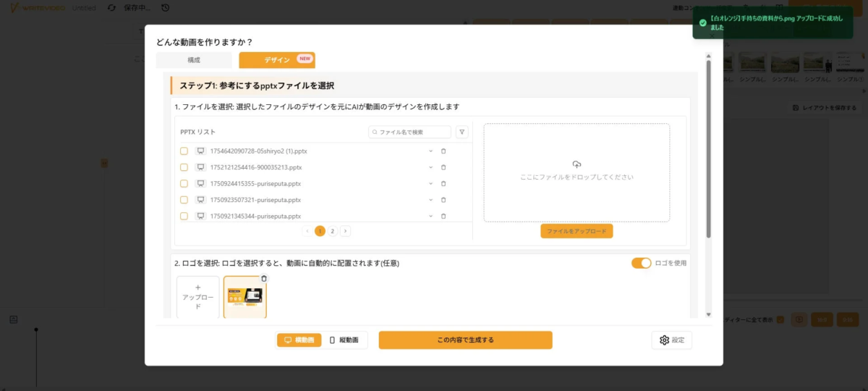Click file name 1750921345344-puriseputa.pptx
Viewport: 868px width, 391px height.
coord(255,216)
